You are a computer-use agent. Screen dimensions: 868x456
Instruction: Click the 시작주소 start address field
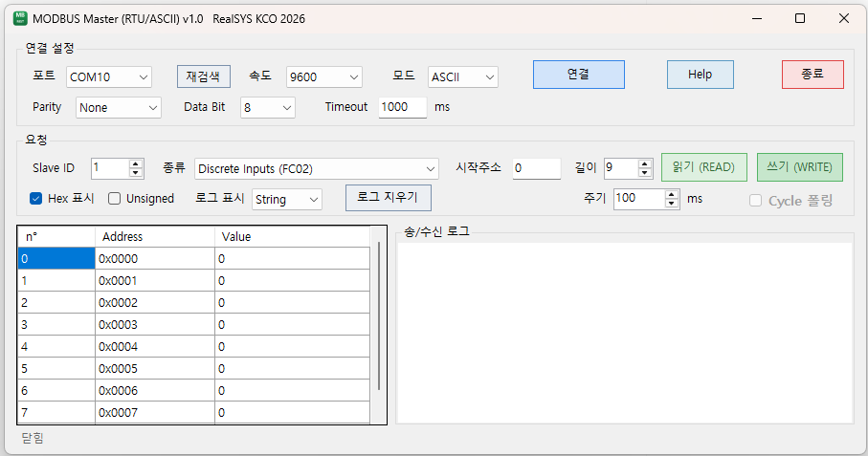point(537,168)
